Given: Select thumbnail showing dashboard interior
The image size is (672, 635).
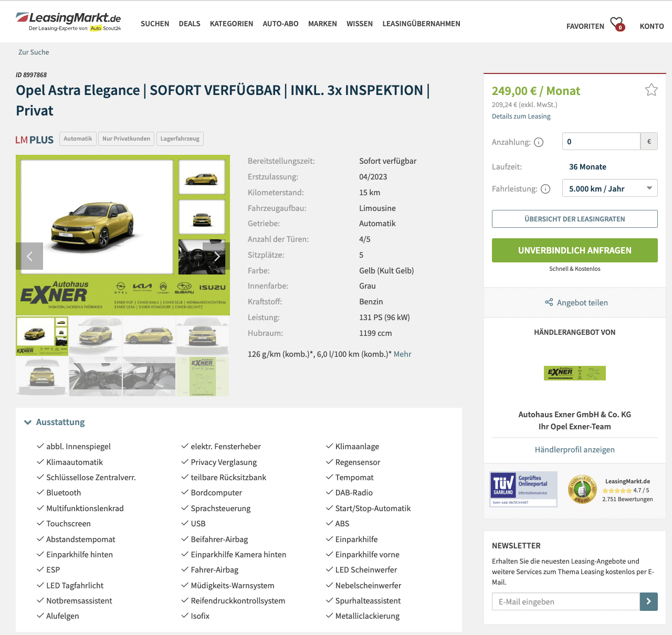Looking at the screenshot, I should click(x=96, y=376).
